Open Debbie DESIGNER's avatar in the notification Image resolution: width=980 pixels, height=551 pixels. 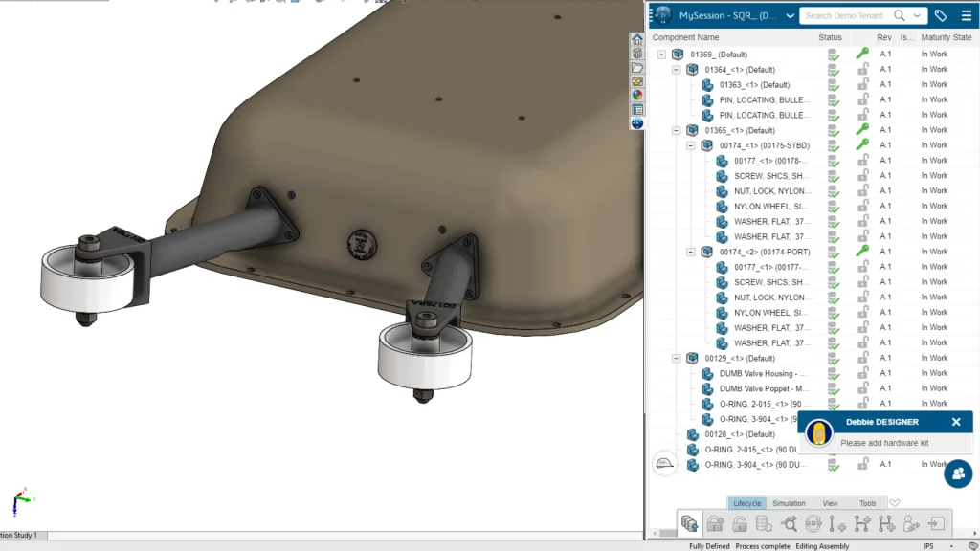pyautogui.click(x=819, y=432)
